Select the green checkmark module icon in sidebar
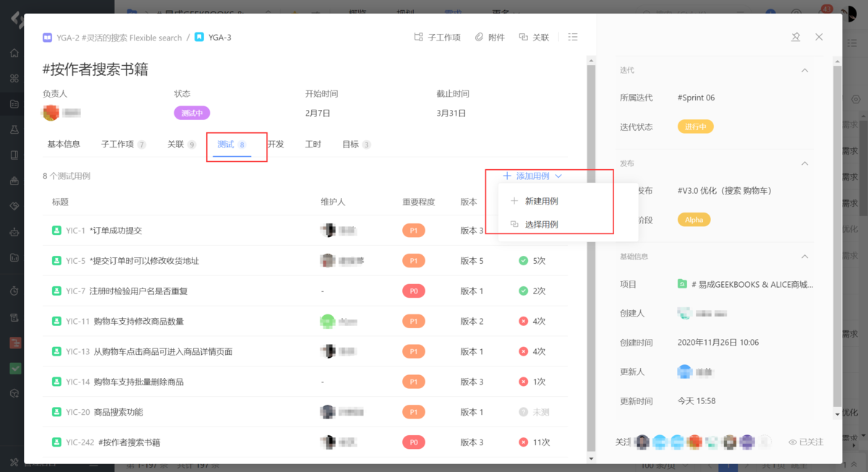The width and height of the screenshot is (868, 472). point(14,368)
